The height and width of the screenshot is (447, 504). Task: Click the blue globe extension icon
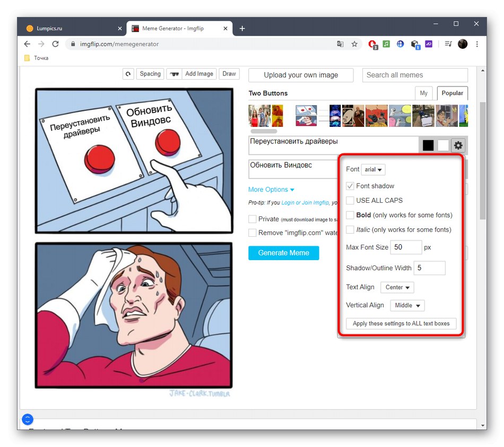[x=400, y=44]
